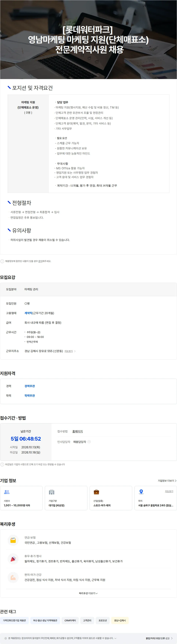The image size is (177, 644).
Task: Click the 탄력근무제 working hours item
Action: (32, 342)
